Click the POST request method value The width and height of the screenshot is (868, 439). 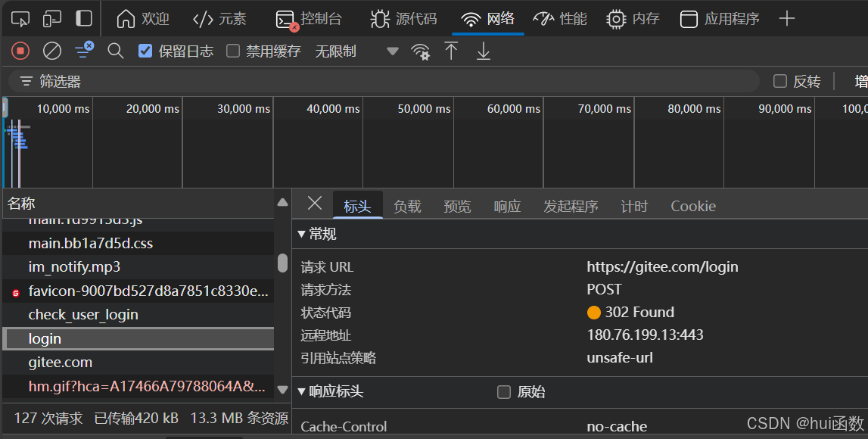pos(604,290)
